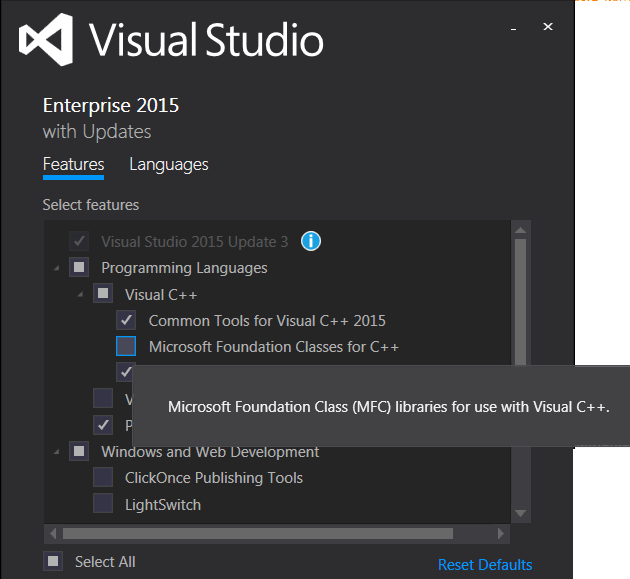The height and width of the screenshot is (579, 630).
Task: Collapse the Programming Languages tree node
Action: point(56,268)
